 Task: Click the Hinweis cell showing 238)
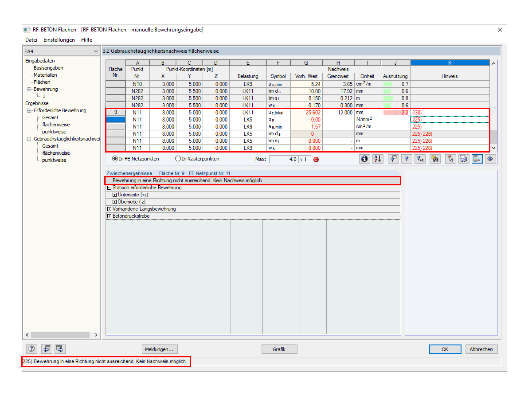click(x=450, y=113)
